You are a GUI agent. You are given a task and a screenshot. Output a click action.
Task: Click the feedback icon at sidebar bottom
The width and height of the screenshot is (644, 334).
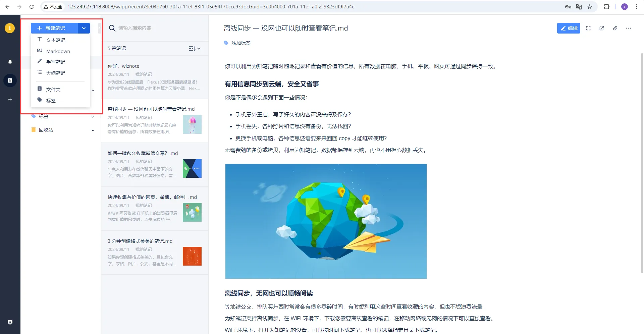coord(10,322)
